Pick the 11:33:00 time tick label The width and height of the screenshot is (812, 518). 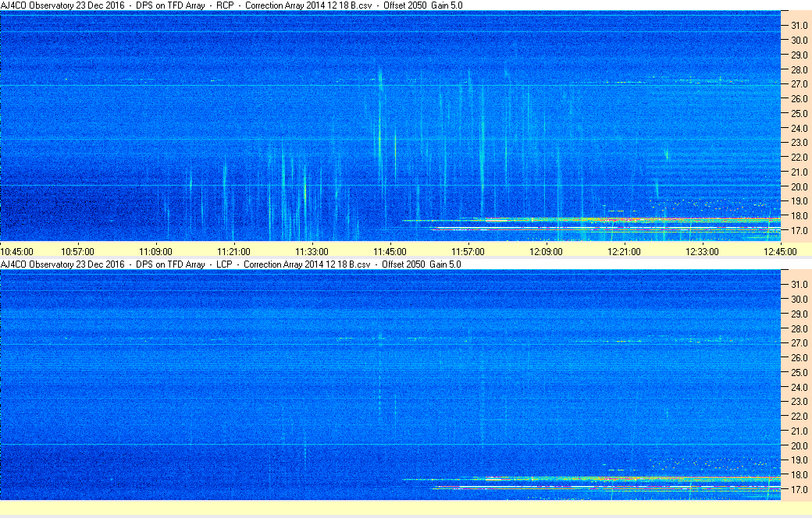click(x=312, y=251)
